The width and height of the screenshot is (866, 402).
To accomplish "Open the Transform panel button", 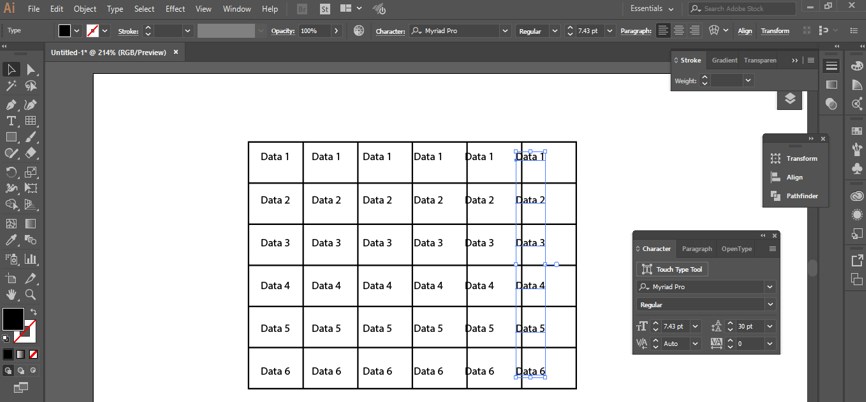I will point(795,158).
